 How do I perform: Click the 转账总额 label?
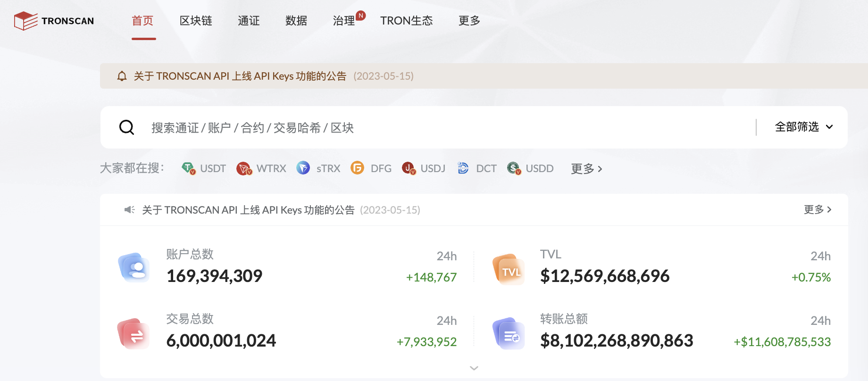[564, 319]
